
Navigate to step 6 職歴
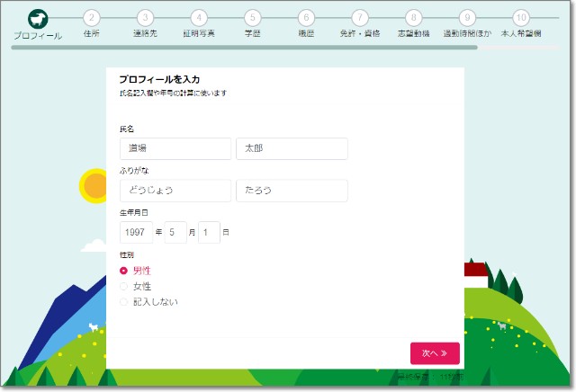point(306,18)
